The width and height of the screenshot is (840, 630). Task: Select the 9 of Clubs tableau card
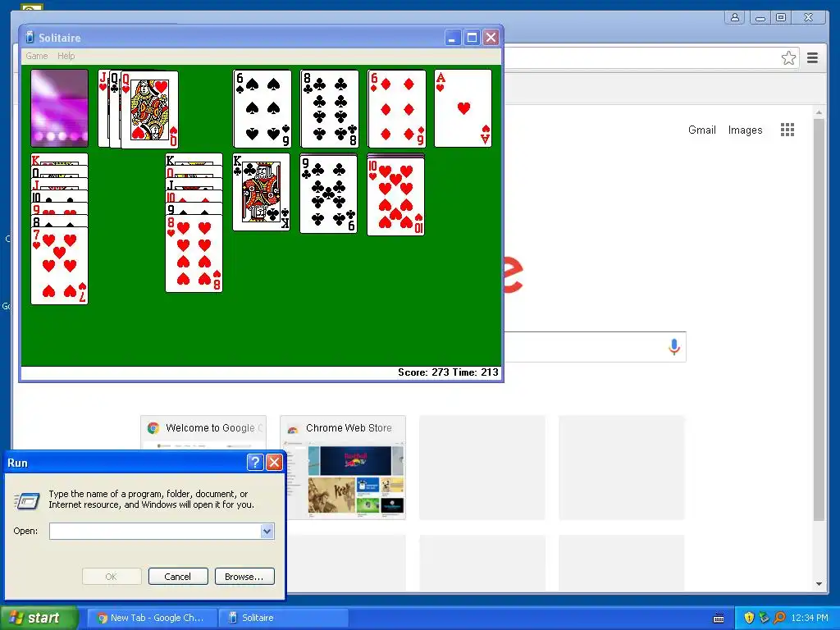(328, 194)
